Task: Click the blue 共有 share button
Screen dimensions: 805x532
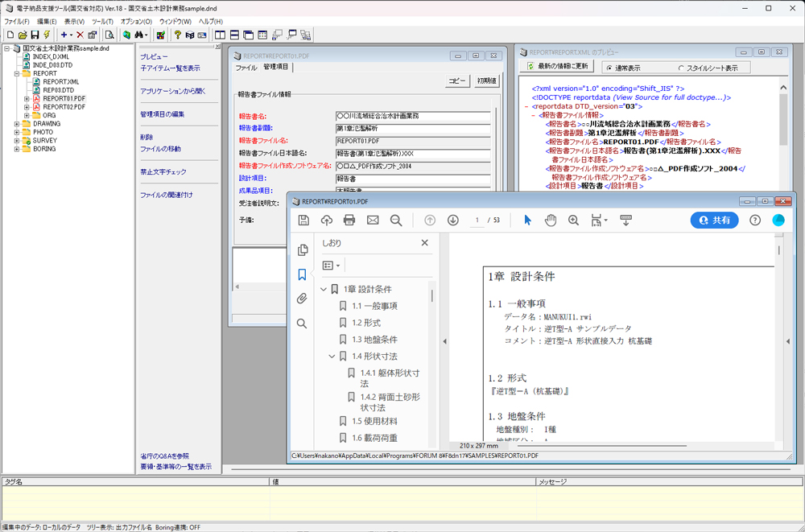Action: tap(714, 221)
